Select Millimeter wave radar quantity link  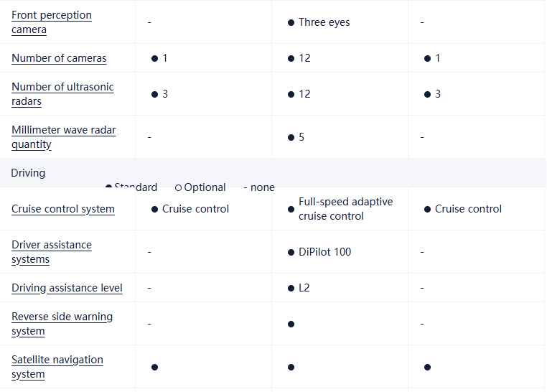[x=63, y=137]
